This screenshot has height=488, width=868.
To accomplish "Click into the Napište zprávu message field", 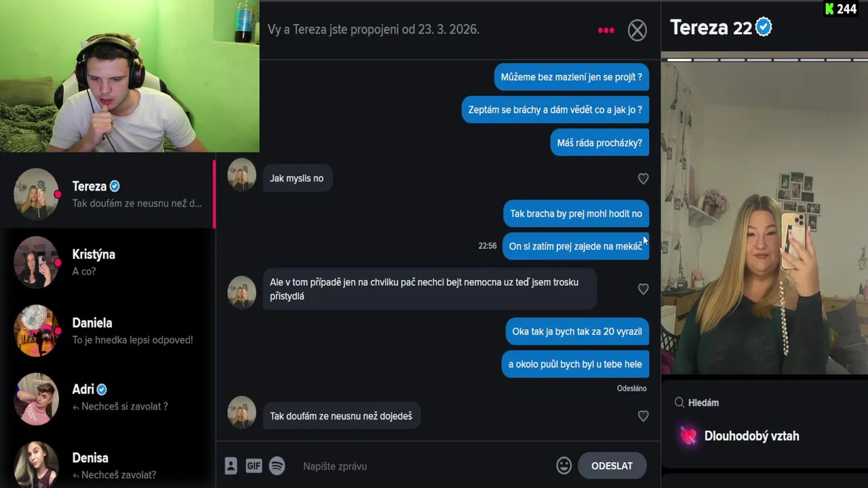I will click(x=424, y=466).
